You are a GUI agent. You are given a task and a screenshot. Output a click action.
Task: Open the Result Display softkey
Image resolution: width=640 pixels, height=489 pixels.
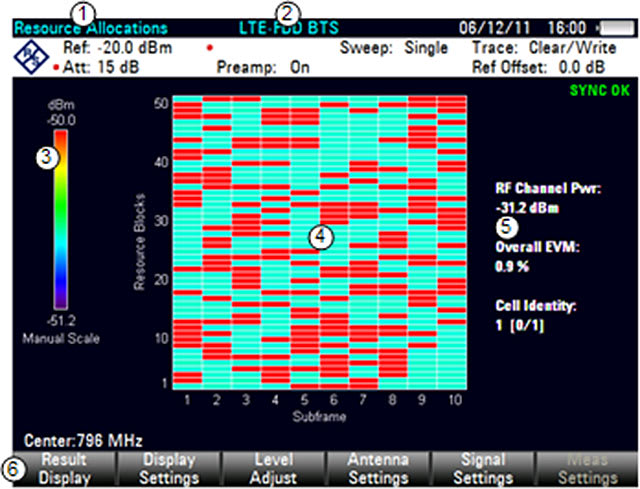[x=64, y=469]
